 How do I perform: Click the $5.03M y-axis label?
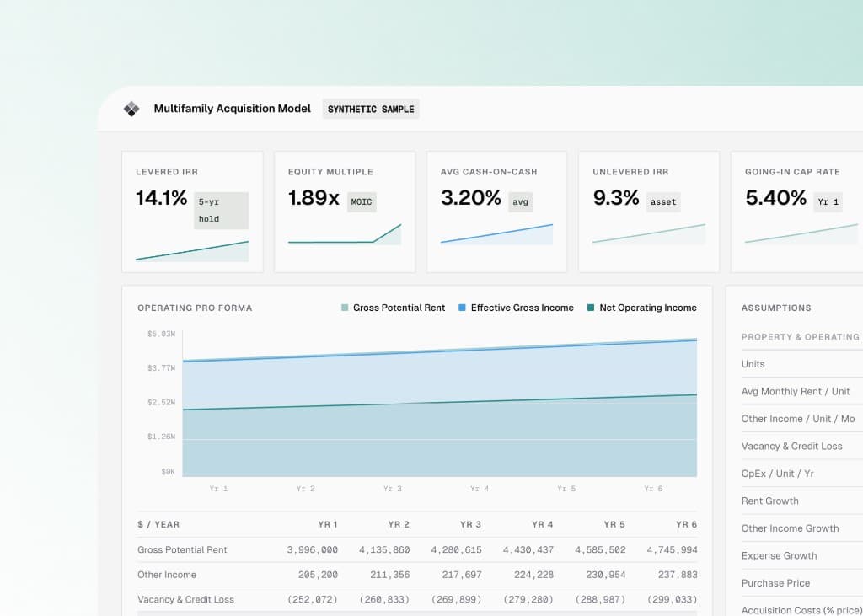pyautogui.click(x=161, y=335)
